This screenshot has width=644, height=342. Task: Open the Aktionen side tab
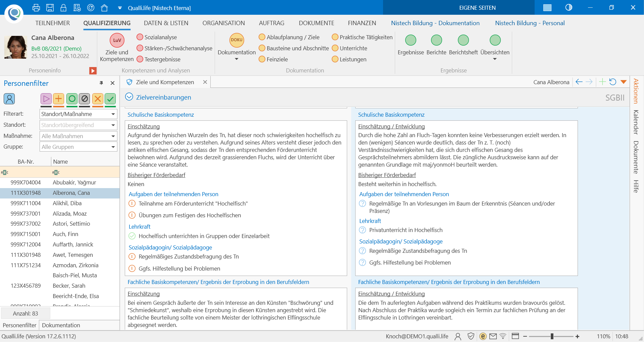tap(636, 91)
